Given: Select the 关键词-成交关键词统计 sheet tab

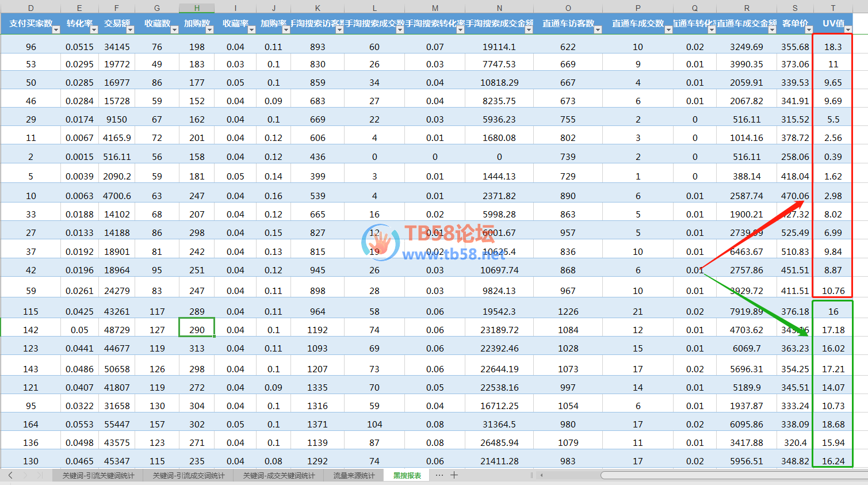Looking at the screenshot, I should [x=279, y=476].
